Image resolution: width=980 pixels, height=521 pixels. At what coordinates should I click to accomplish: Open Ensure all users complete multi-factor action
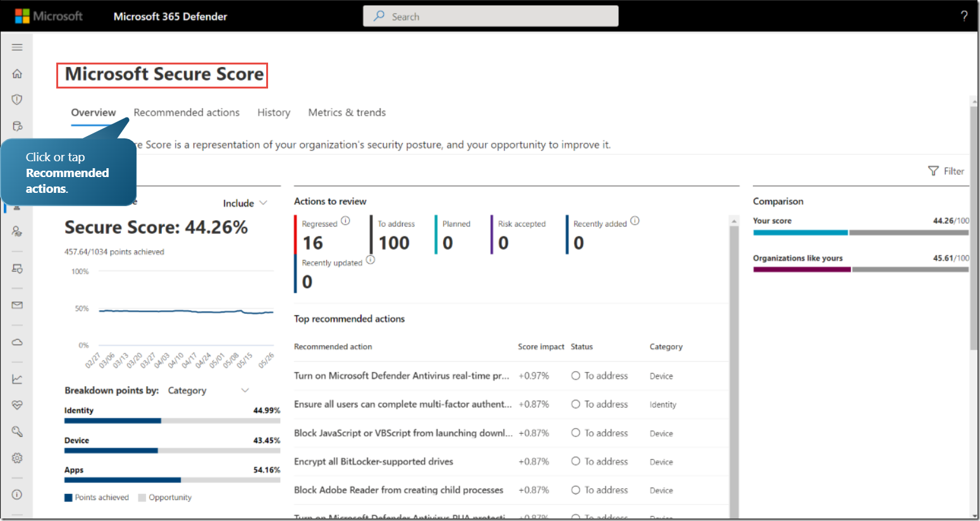[x=403, y=404]
